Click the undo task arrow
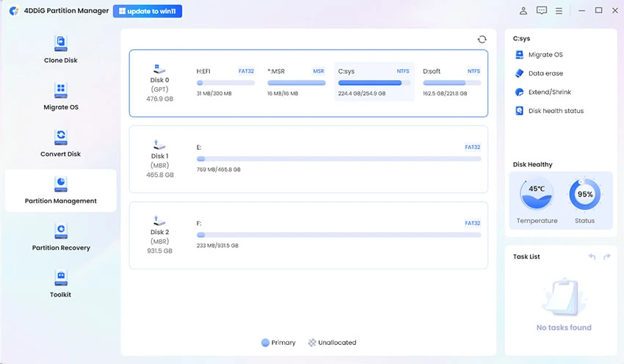Viewport: 624px width, 364px height. click(592, 256)
